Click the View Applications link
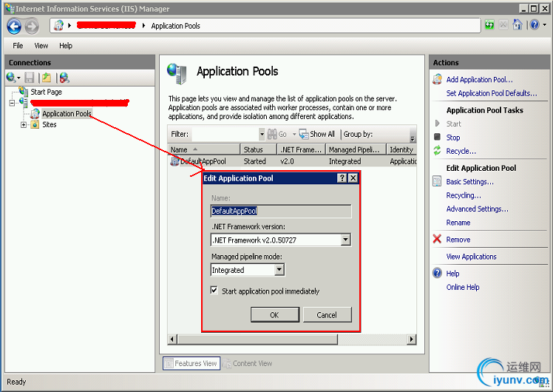The width and height of the screenshot is (553, 392). coord(471,257)
